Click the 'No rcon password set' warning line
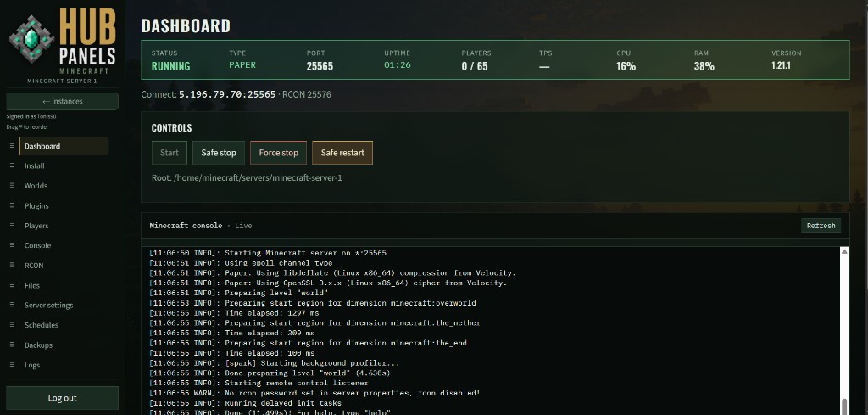This screenshot has height=415, width=868. (314, 393)
